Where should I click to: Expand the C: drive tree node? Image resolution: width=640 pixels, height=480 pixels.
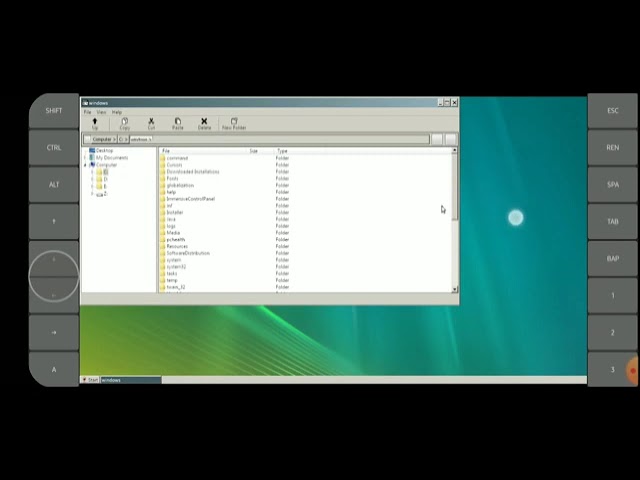[92, 172]
